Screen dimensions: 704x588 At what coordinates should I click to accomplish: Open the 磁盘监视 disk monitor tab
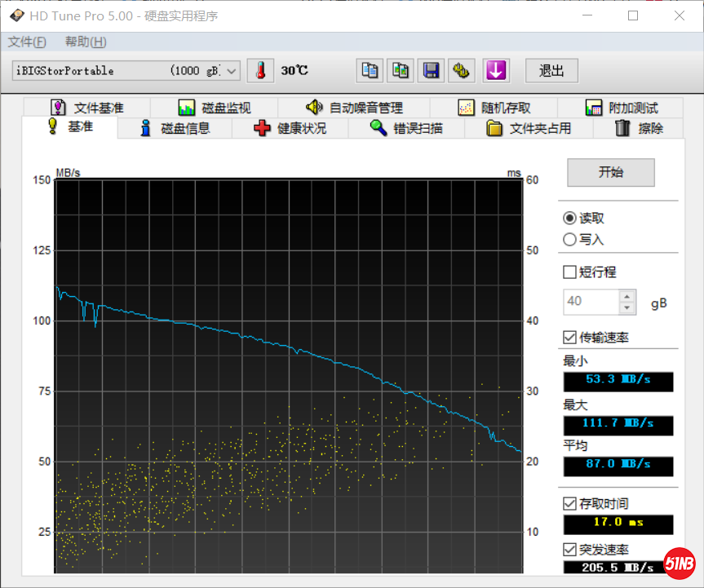click(x=215, y=108)
